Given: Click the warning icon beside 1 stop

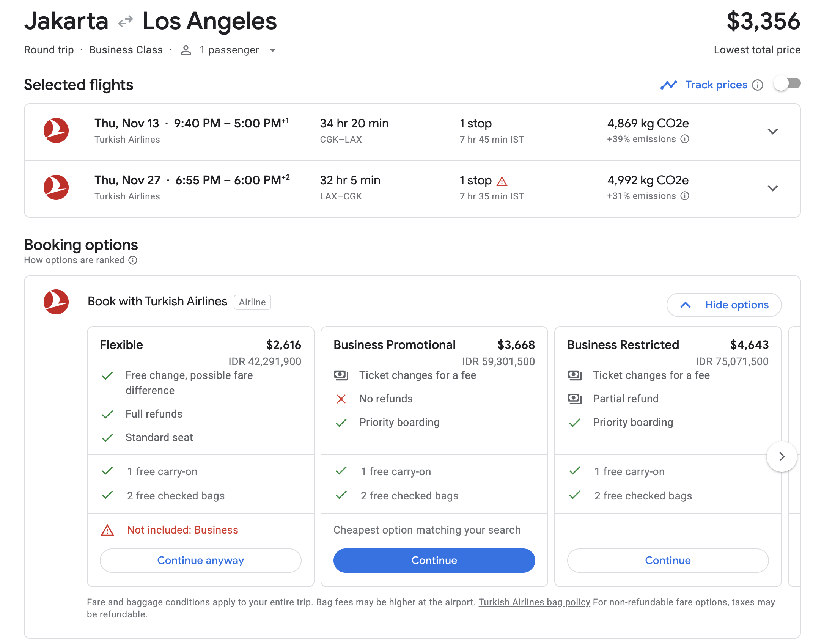Looking at the screenshot, I should tap(502, 181).
